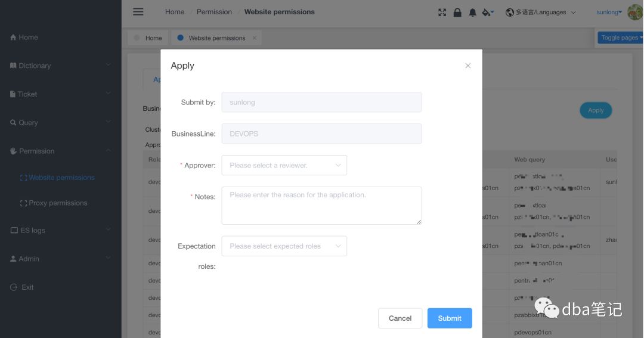Image resolution: width=644 pixels, height=338 pixels.
Task: Click the theme paint bucket icon
Action: [488, 12]
